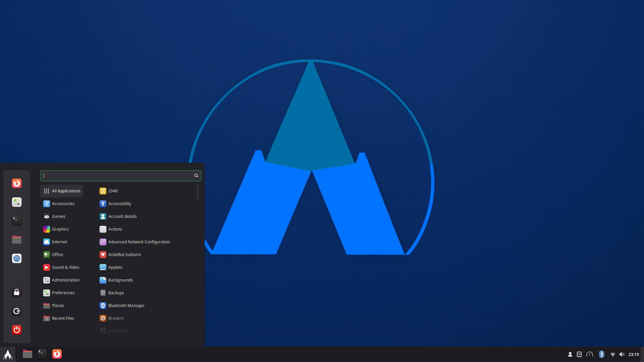Click the Arch logo menu button in taskbar
This screenshot has height=362, width=644.
(7, 354)
